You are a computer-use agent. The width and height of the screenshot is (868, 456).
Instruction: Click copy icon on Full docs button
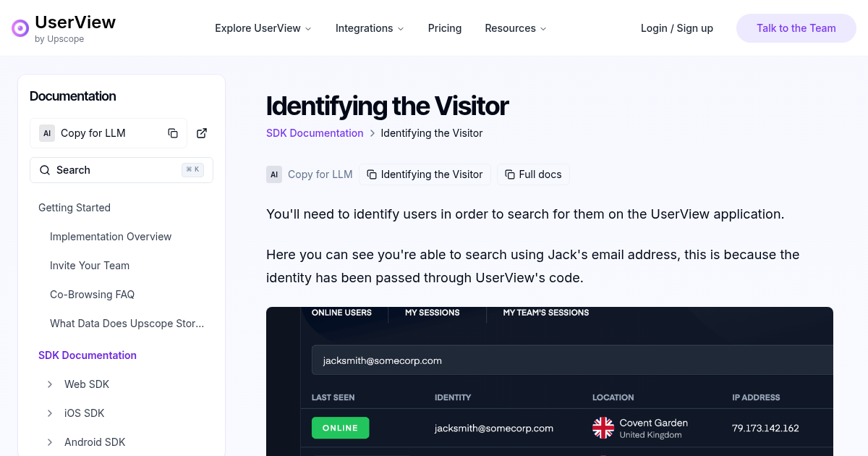pyautogui.click(x=510, y=174)
